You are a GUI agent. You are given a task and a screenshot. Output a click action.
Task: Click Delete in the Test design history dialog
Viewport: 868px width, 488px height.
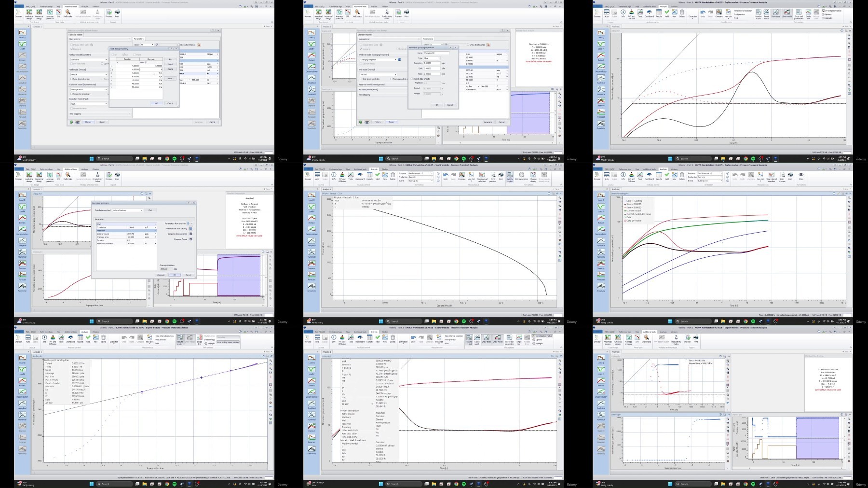point(170,69)
